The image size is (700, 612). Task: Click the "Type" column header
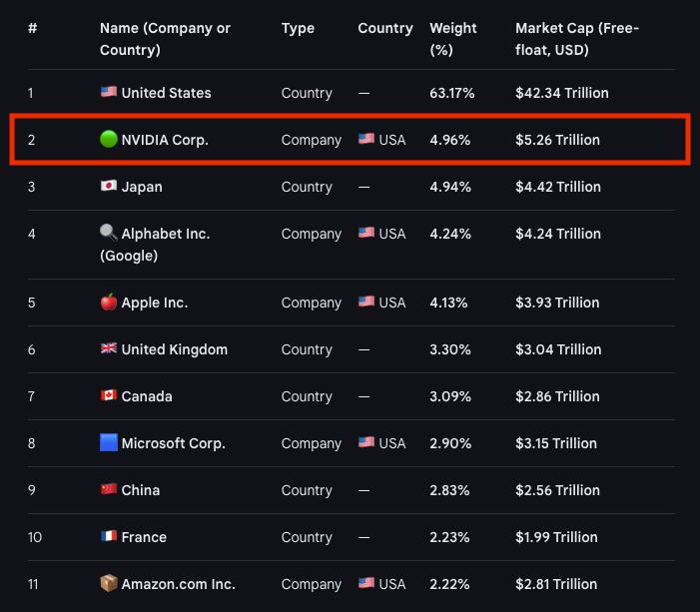[x=298, y=28]
